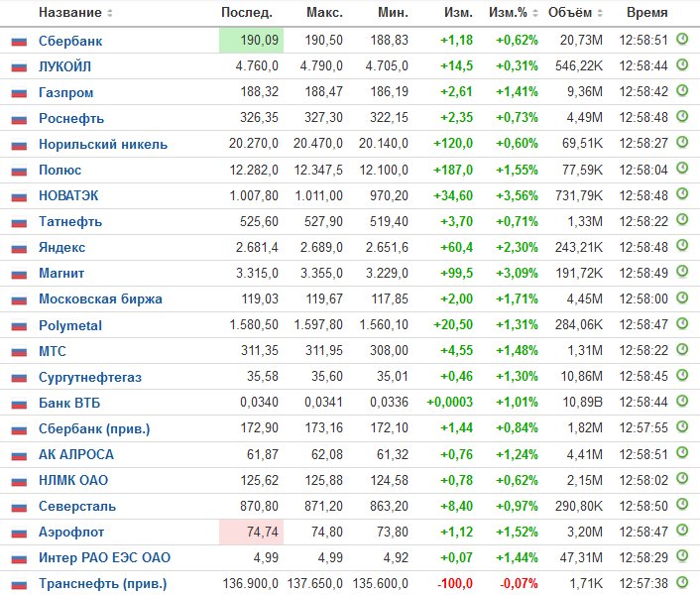
Task: Click the clock icon in the Татнефть row
Action: click(682, 220)
